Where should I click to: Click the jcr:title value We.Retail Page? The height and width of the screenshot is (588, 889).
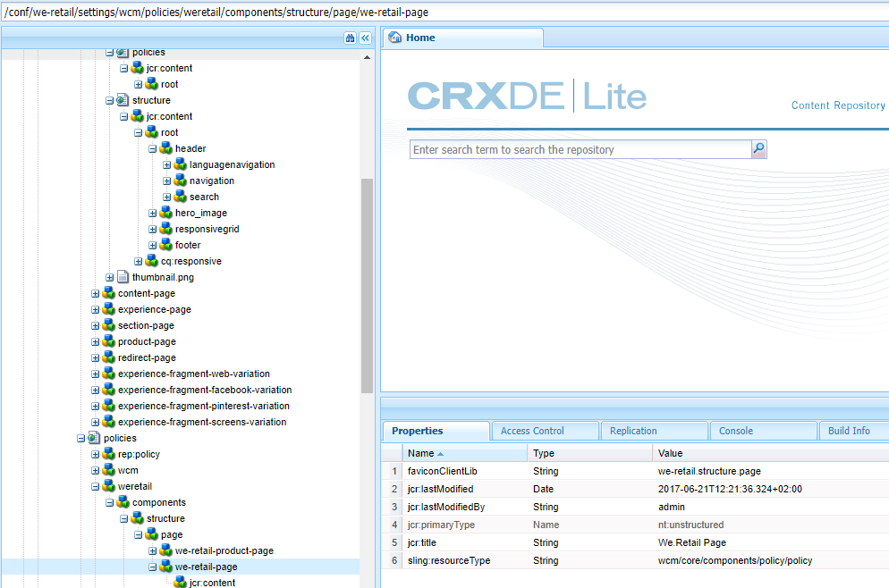(x=691, y=542)
